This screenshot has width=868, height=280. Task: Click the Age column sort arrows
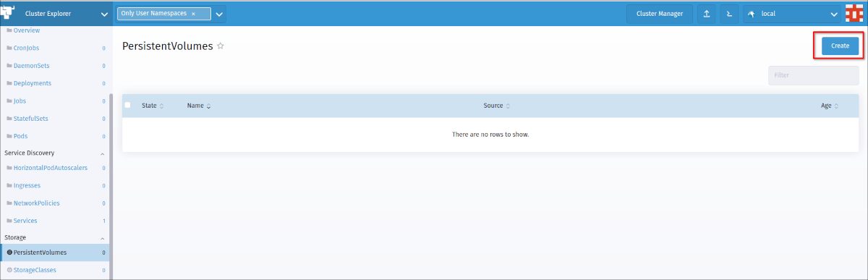836,106
